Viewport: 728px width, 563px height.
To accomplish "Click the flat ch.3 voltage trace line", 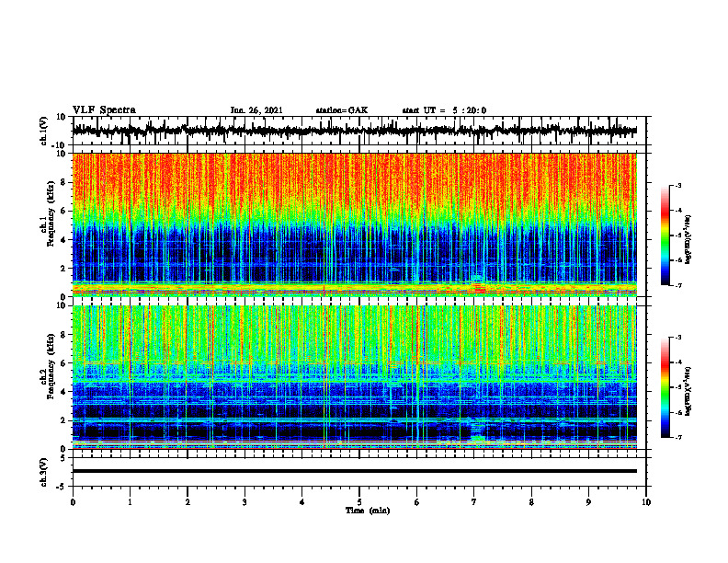I will click(355, 471).
